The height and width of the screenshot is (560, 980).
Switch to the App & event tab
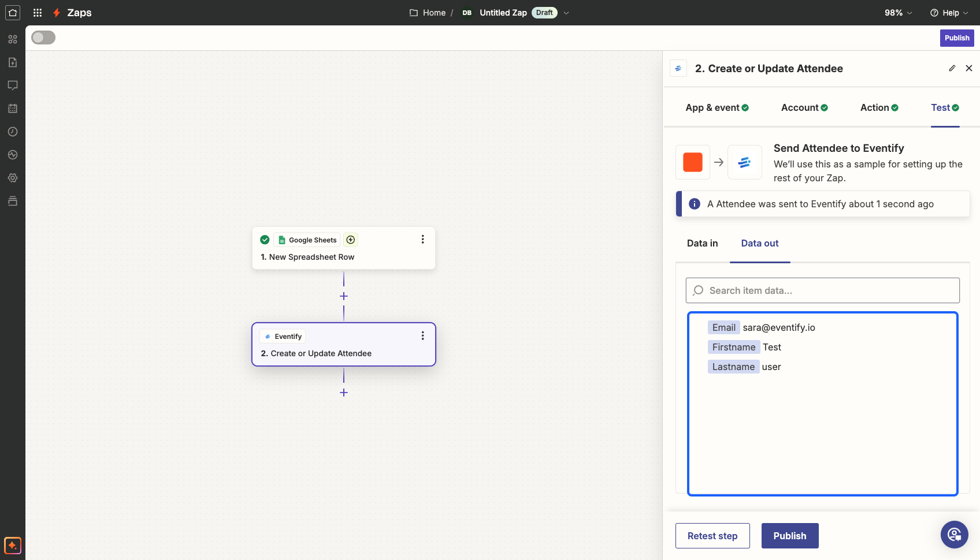coord(717,107)
